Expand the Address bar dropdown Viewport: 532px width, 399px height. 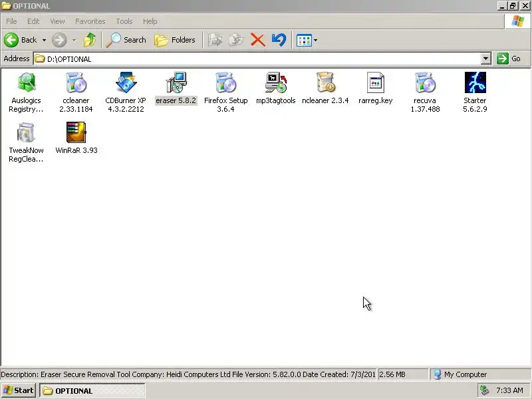click(486, 59)
